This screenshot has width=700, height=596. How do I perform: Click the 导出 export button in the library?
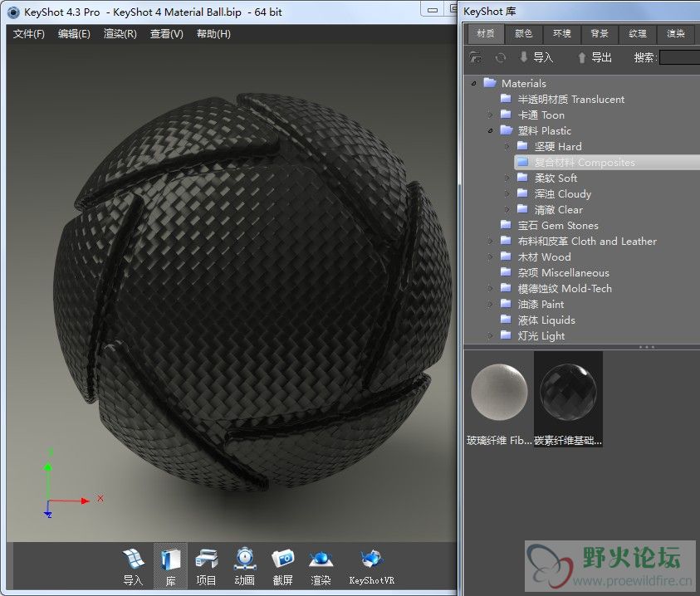click(595, 57)
